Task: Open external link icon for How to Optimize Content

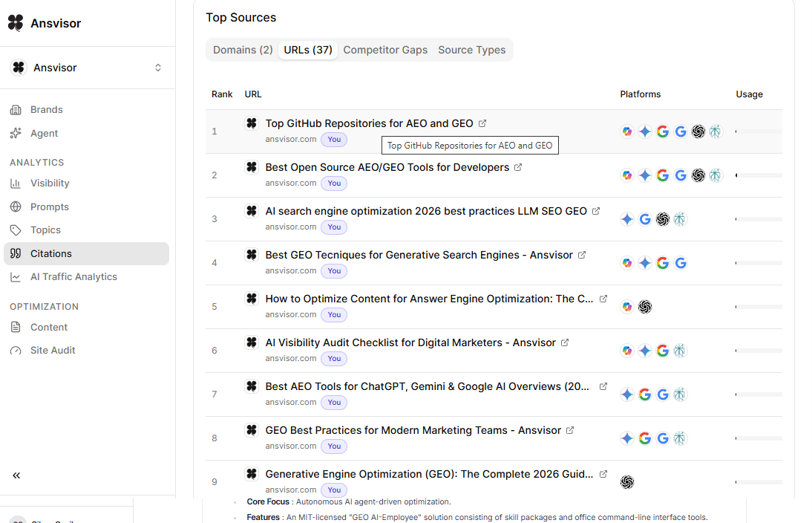Action: [x=603, y=299]
